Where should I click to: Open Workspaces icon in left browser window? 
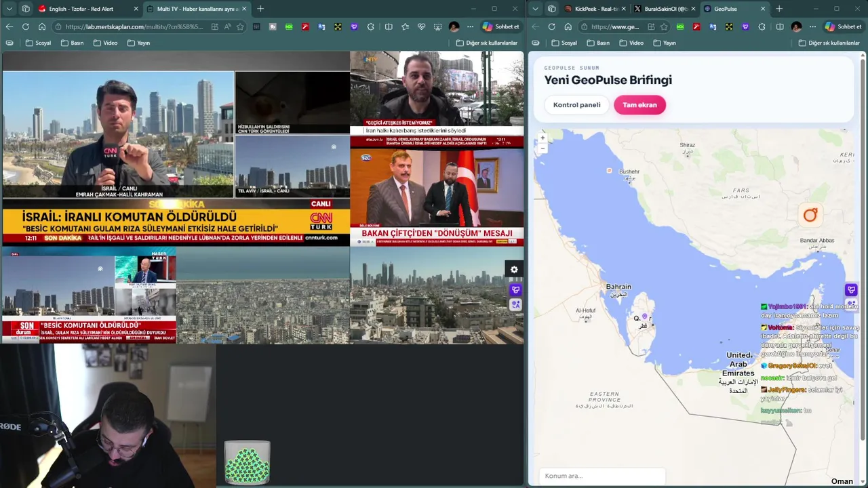(x=26, y=9)
